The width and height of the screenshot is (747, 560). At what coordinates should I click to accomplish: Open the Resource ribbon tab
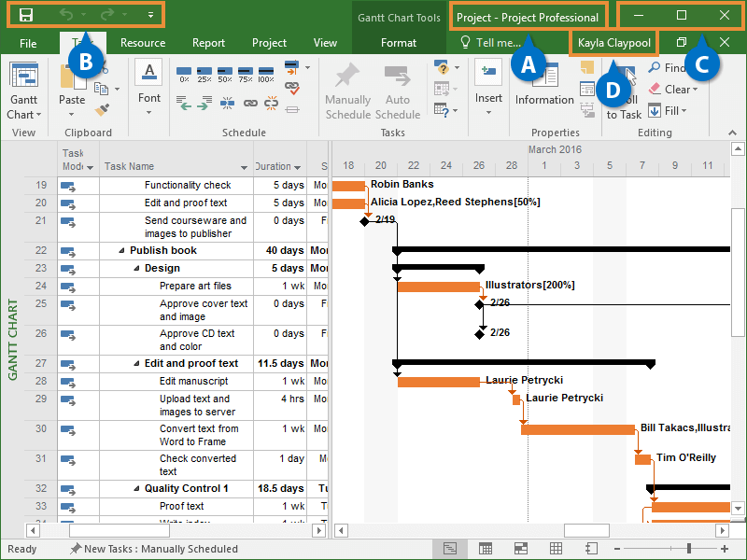click(143, 43)
